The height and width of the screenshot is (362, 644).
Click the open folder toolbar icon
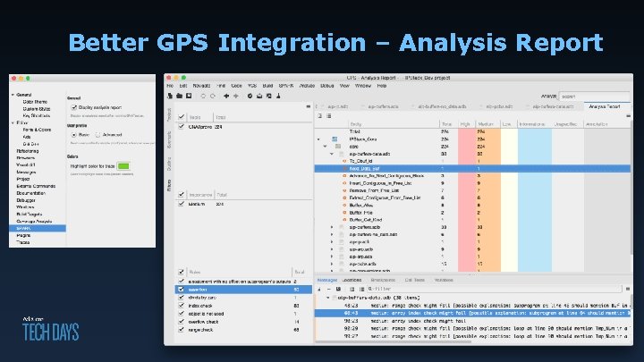(180, 96)
